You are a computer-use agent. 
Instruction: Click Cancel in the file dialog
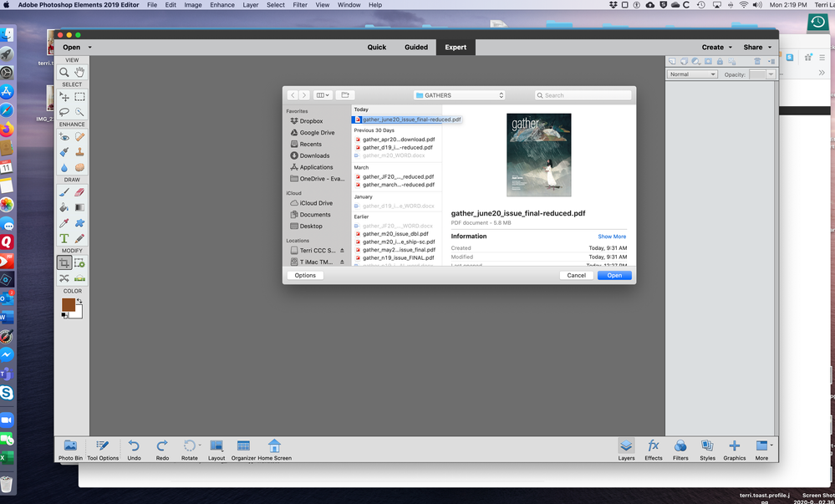coord(576,276)
